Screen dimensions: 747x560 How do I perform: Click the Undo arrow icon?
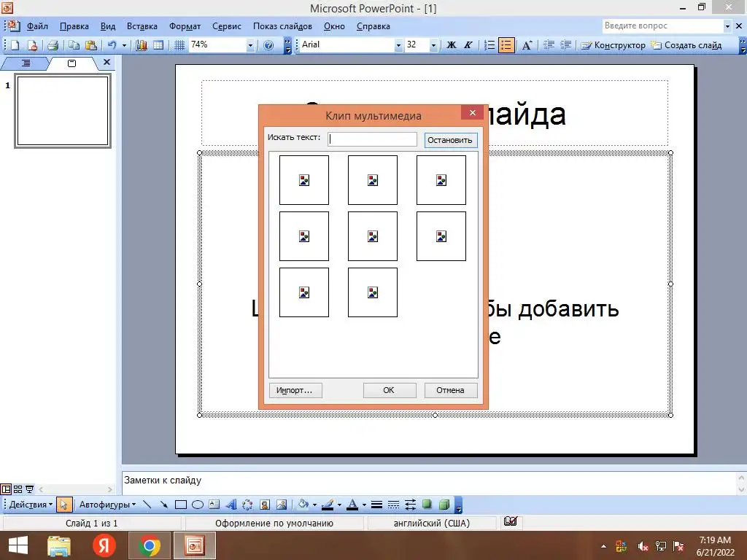112,45
